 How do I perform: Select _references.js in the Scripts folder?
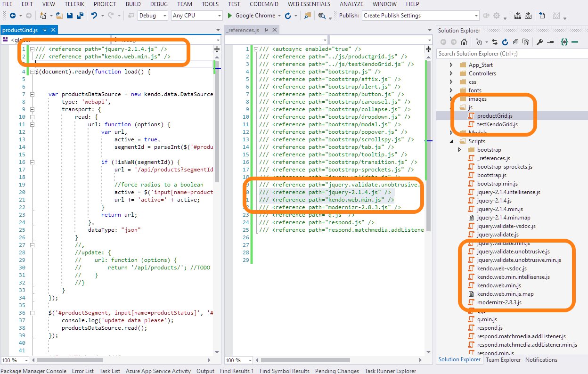click(493, 158)
